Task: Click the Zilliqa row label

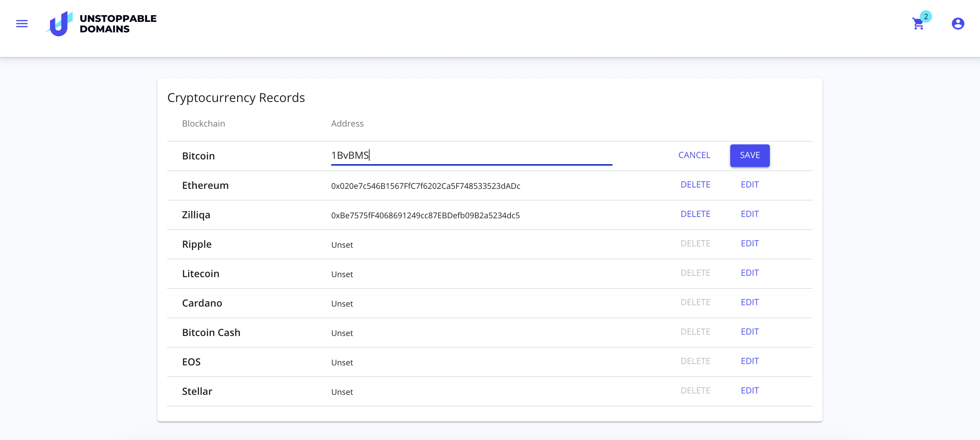Action: 196,215
